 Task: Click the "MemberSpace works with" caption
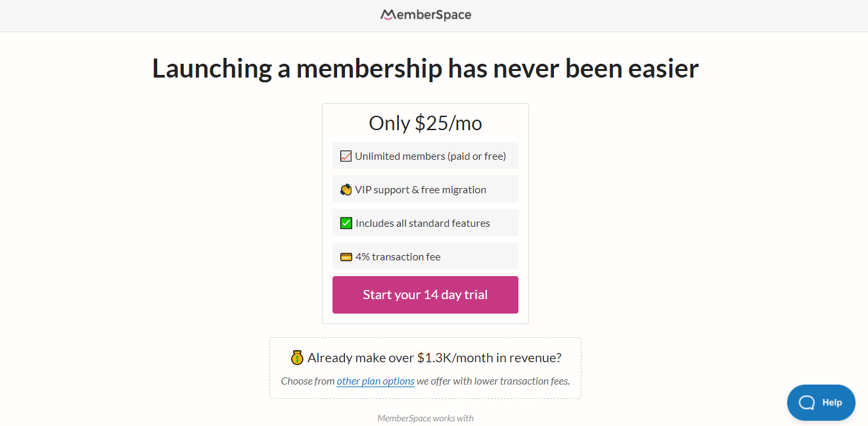pos(425,418)
